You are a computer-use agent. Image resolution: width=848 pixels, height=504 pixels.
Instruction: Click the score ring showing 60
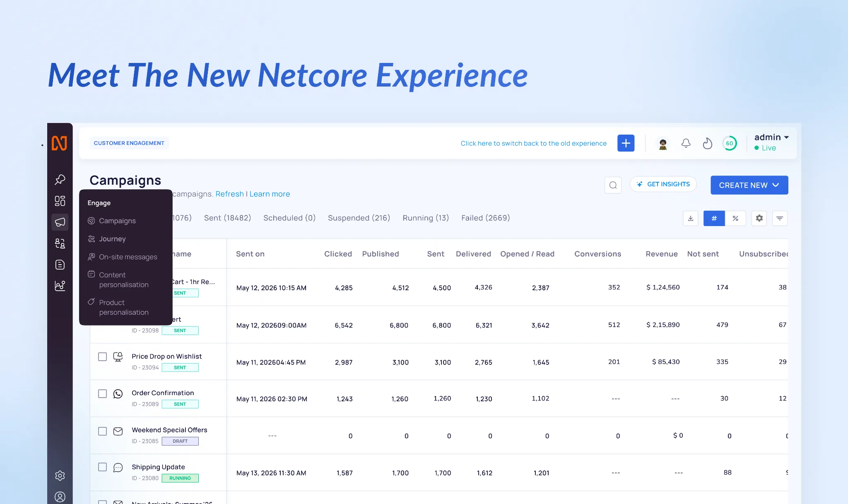pos(730,143)
